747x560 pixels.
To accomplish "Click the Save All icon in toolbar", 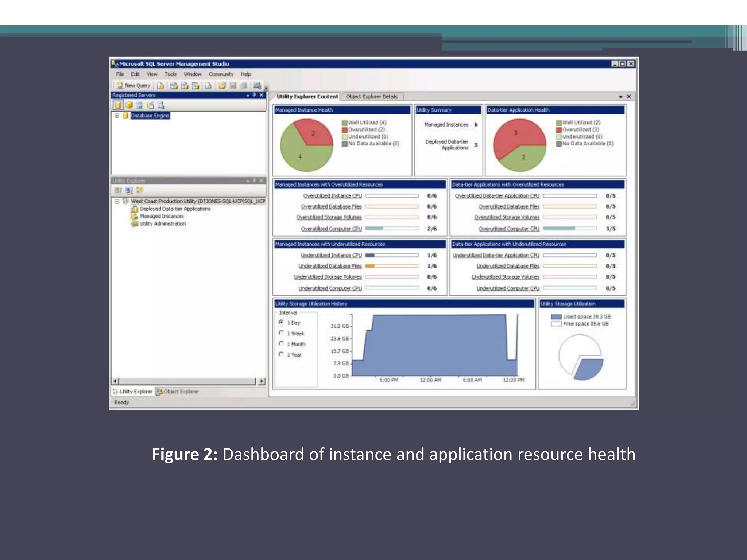I will click(244, 86).
